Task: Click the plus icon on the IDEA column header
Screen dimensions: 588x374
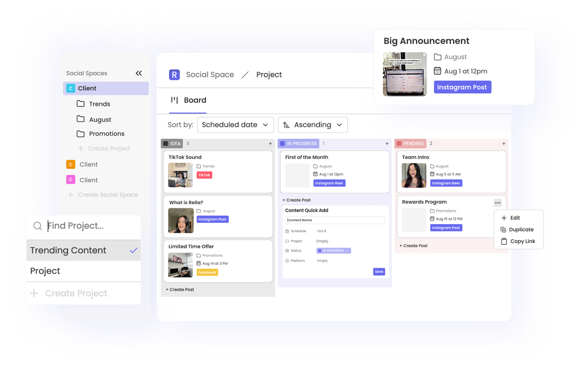Action: [270, 144]
